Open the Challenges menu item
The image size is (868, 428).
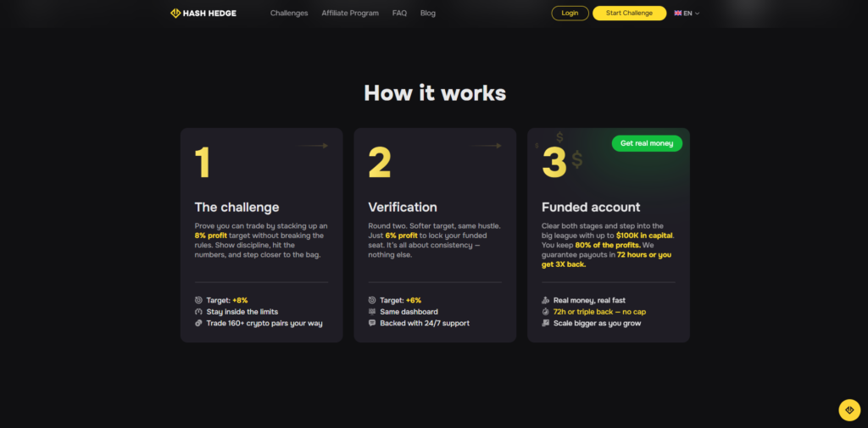[289, 14]
